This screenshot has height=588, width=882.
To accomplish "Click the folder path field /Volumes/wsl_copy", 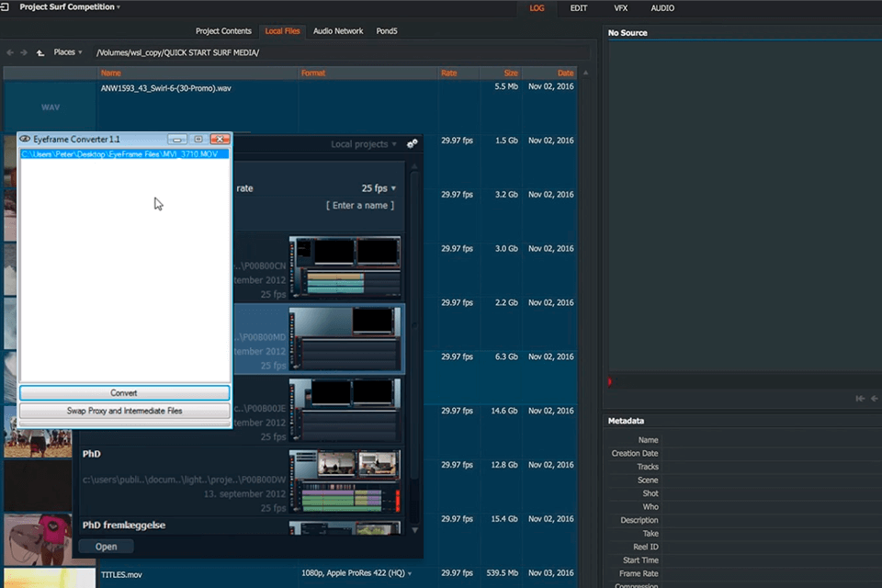I will coord(342,52).
